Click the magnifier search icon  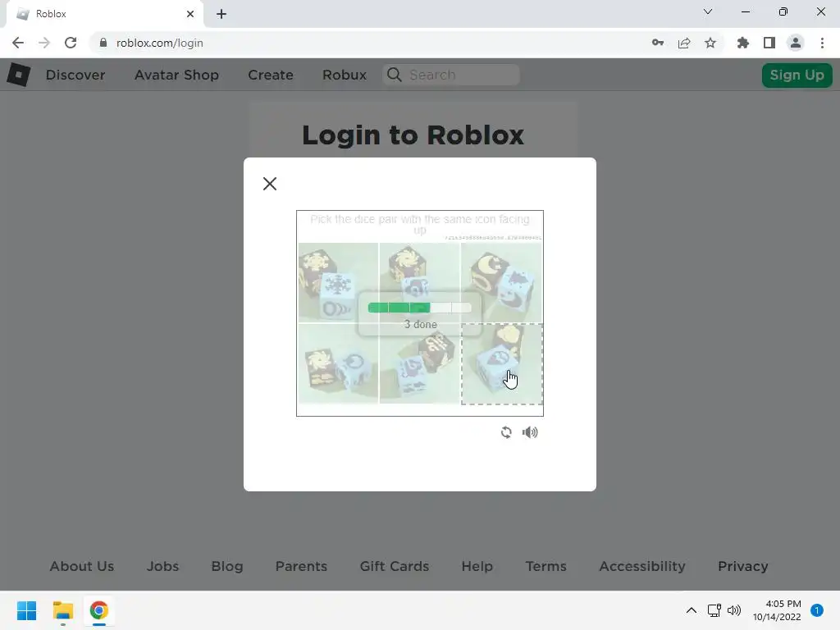pyautogui.click(x=395, y=75)
